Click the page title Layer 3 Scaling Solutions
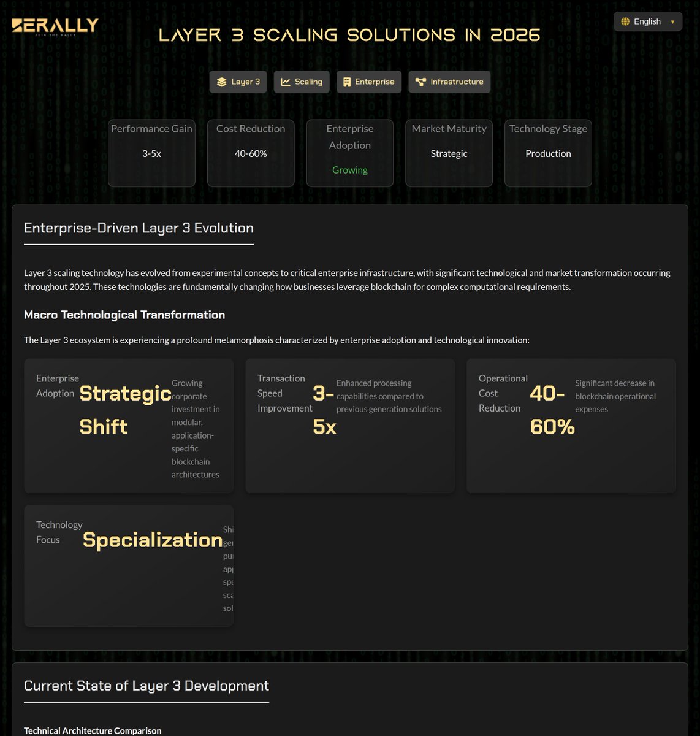 (349, 35)
